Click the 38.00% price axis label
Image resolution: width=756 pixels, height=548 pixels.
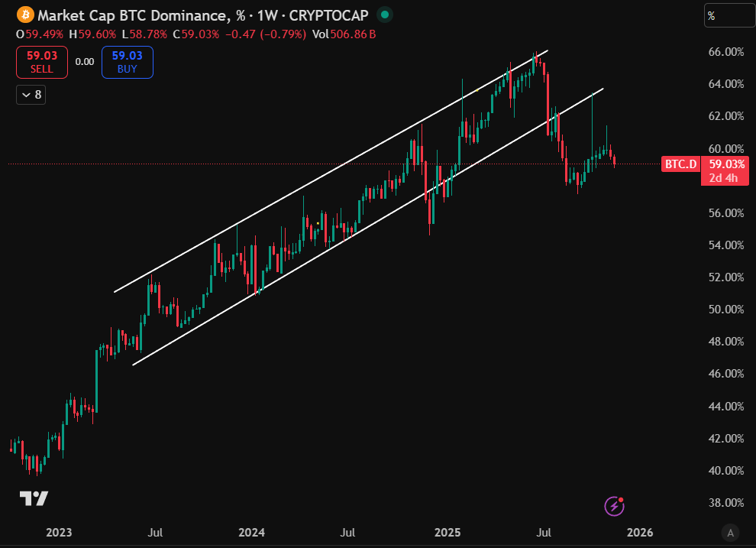click(x=726, y=503)
